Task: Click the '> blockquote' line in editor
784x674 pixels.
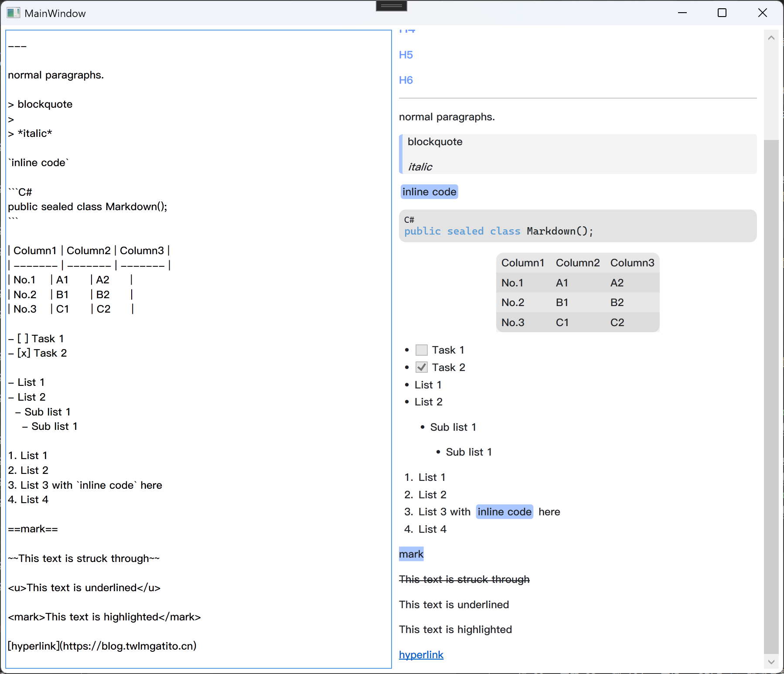Action: point(40,104)
